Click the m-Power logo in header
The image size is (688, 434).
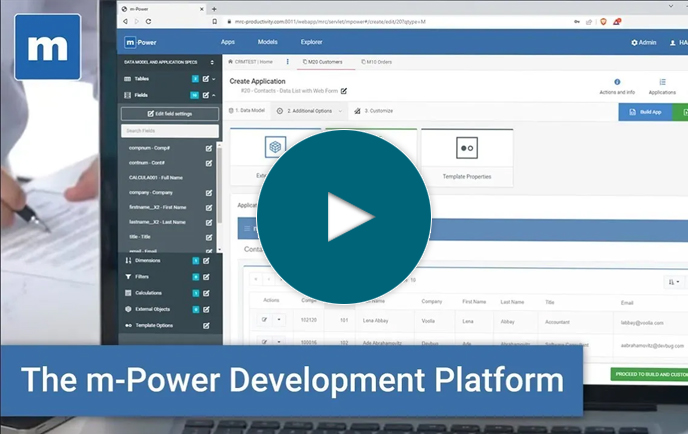[x=140, y=42]
